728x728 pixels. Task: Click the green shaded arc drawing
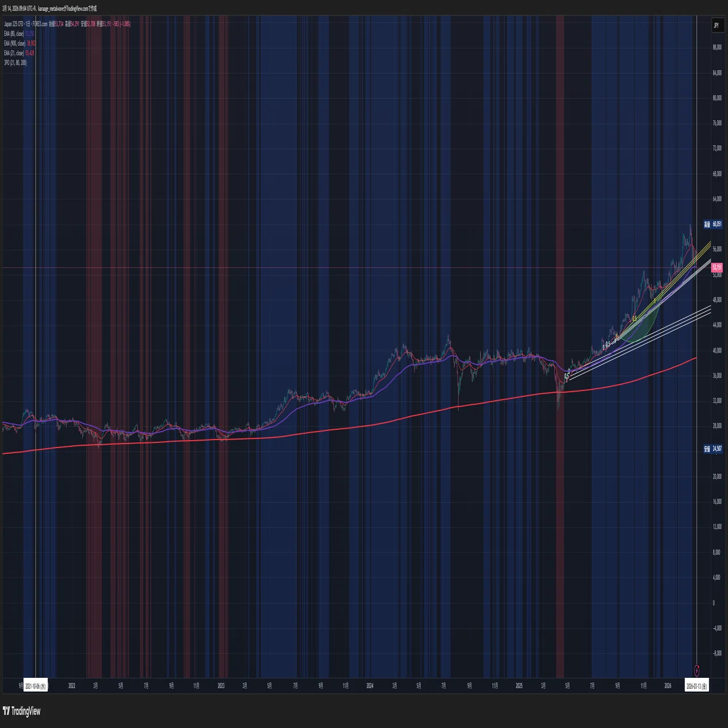pos(641,328)
